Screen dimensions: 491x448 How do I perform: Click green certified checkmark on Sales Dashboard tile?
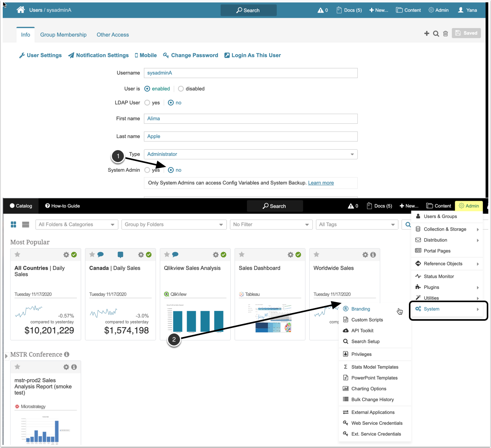pyautogui.click(x=298, y=255)
